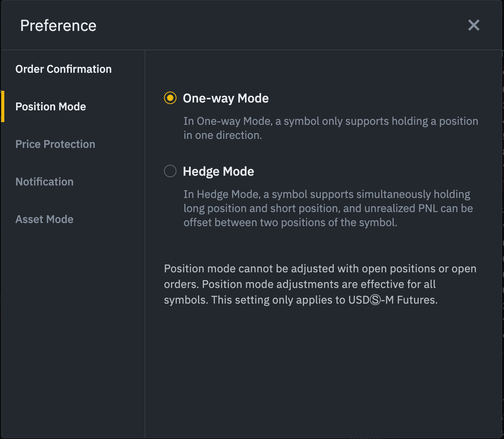
Task: Click the Hedge Mode description paragraph
Action: (x=328, y=208)
